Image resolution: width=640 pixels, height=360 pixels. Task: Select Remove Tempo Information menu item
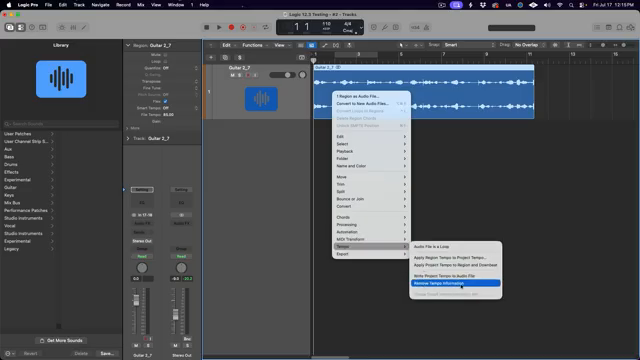coord(456,283)
